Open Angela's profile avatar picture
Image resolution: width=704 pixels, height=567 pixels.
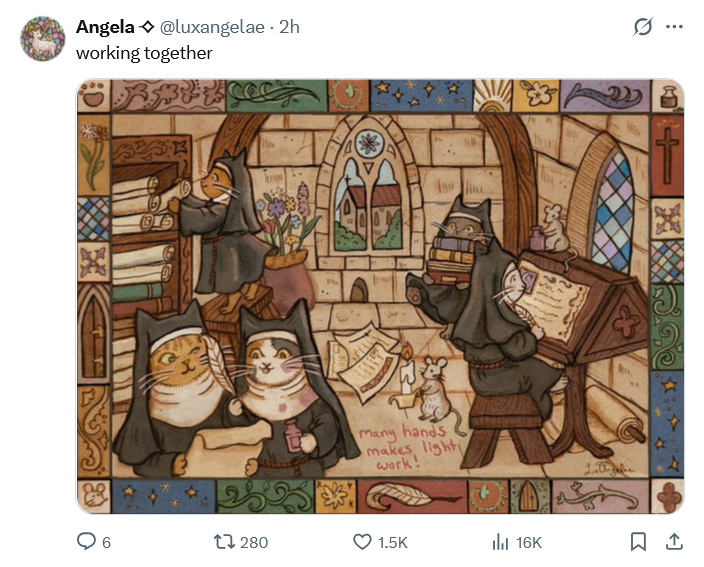click(x=43, y=40)
